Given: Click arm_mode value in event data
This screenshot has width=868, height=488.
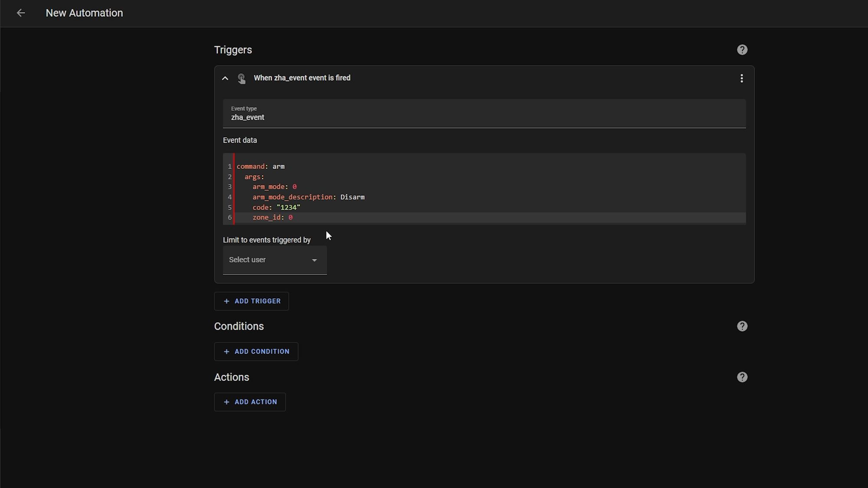Looking at the screenshot, I should tap(295, 187).
